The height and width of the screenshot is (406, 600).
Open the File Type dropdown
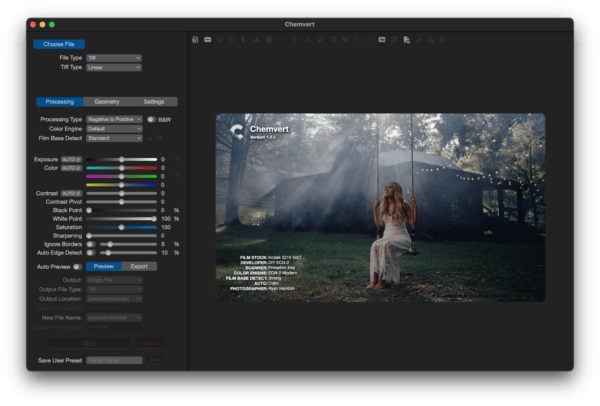point(114,58)
